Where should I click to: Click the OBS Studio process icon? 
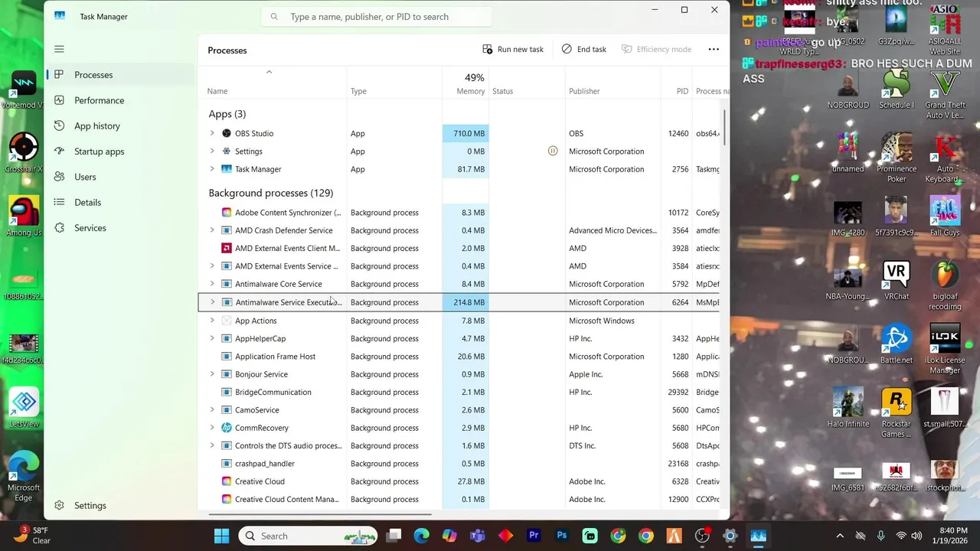coord(227,133)
